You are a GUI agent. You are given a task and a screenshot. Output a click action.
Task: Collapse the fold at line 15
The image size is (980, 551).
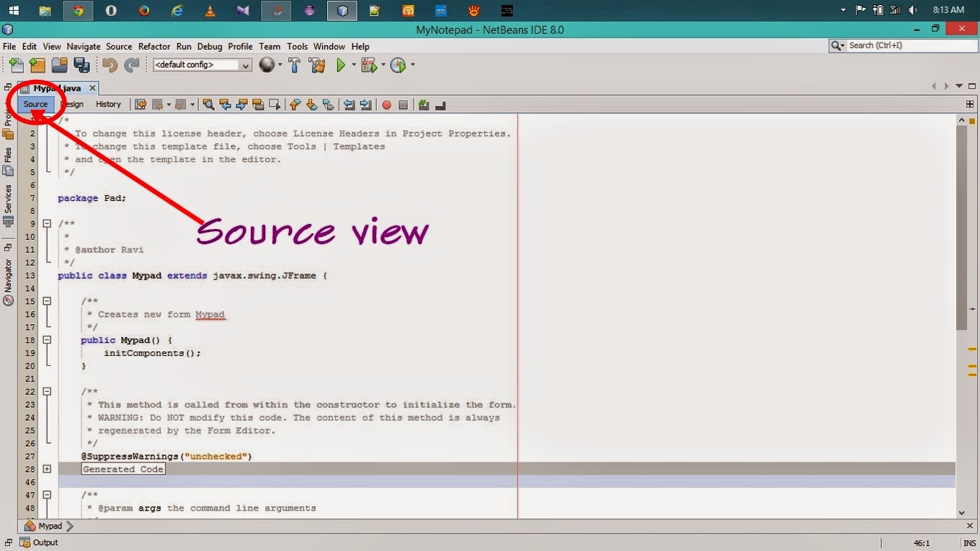pos(48,301)
